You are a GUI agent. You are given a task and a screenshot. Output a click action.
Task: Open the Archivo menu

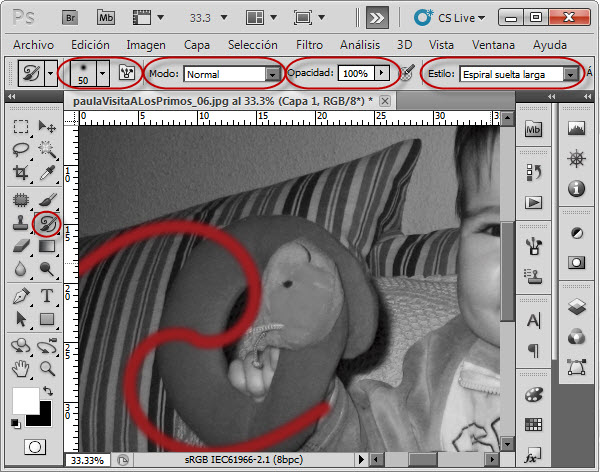[x=33, y=45]
